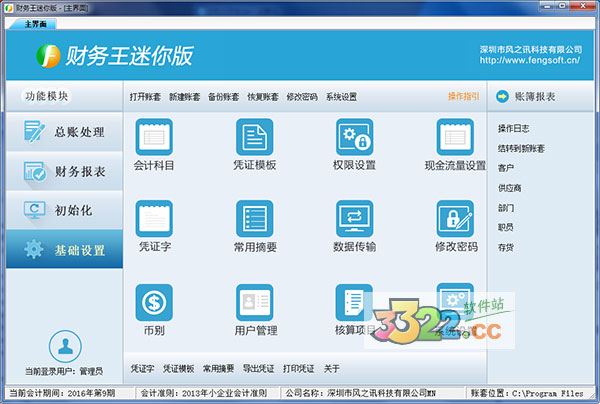Image resolution: width=600 pixels, height=404 pixels.
Task: Click 凭证模板 in the bottom shortcut bar
Action: tap(179, 368)
